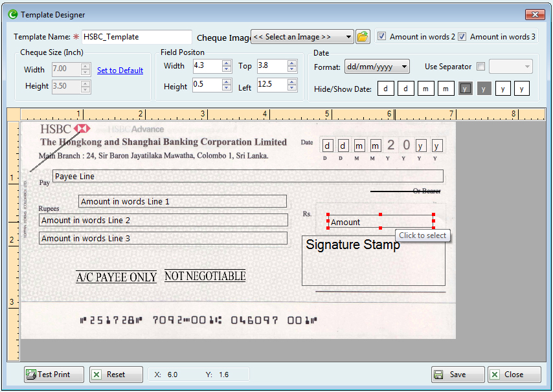Show the first greyed 'y' year box

click(x=465, y=89)
